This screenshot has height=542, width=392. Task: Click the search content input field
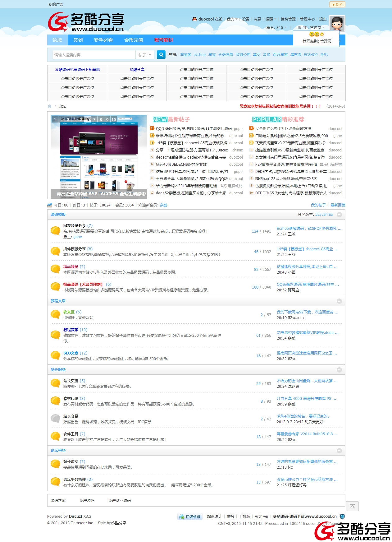click(x=94, y=55)
